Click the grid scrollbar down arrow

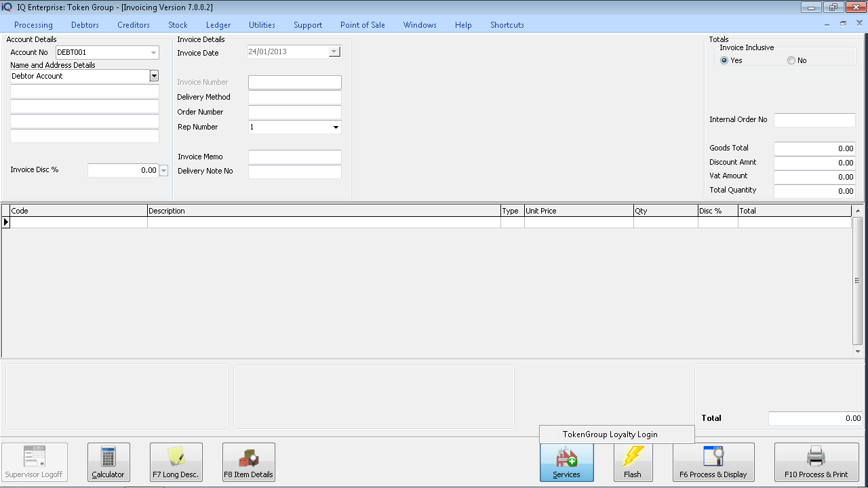click(857, 351)
